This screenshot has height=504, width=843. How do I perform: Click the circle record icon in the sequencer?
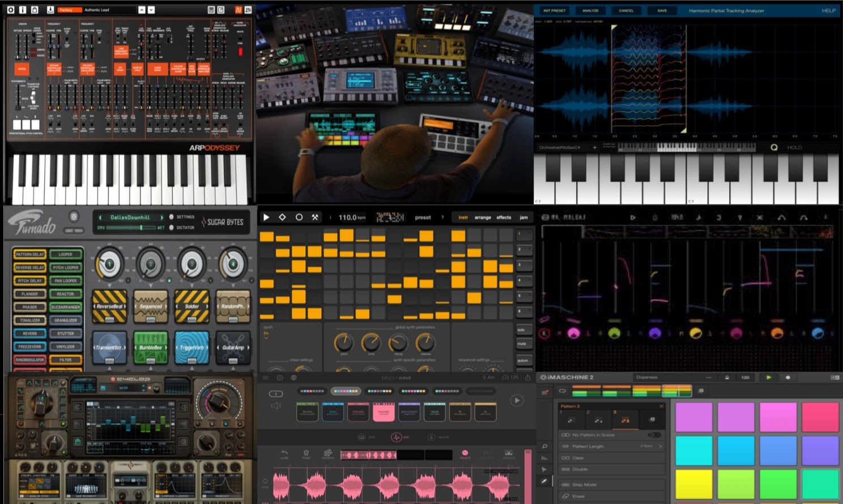[299, 217]
